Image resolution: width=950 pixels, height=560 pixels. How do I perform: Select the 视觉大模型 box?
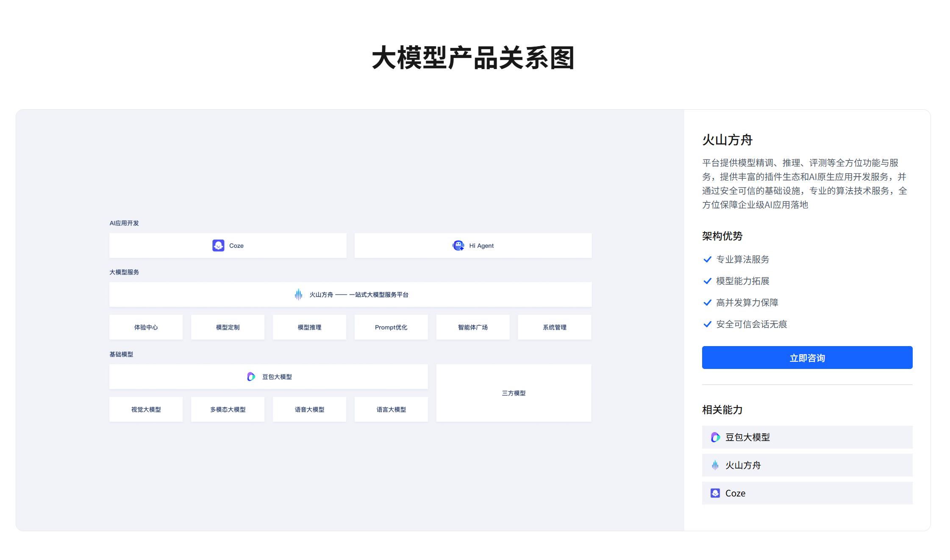(146, 409)
